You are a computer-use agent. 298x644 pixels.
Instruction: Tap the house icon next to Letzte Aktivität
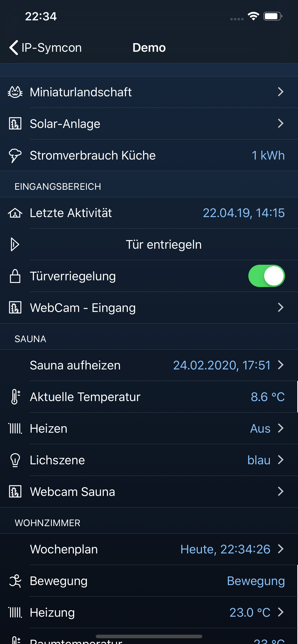point(15,213)
